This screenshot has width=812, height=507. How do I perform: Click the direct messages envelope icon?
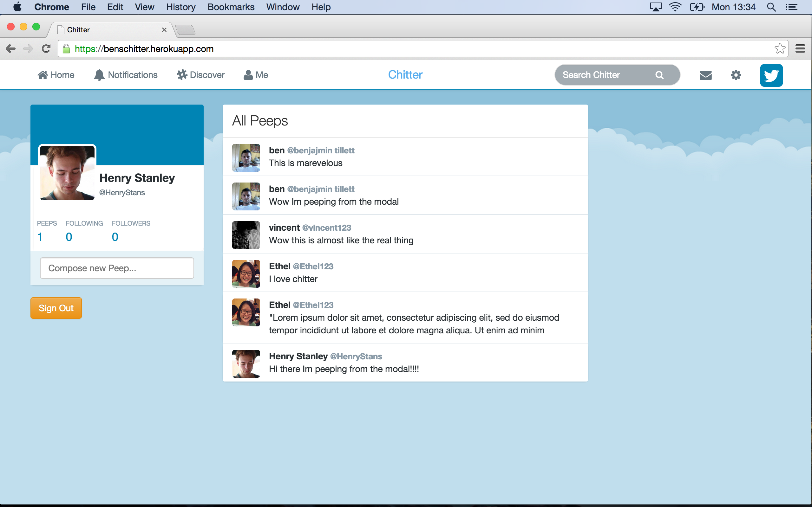click(706, 75)
